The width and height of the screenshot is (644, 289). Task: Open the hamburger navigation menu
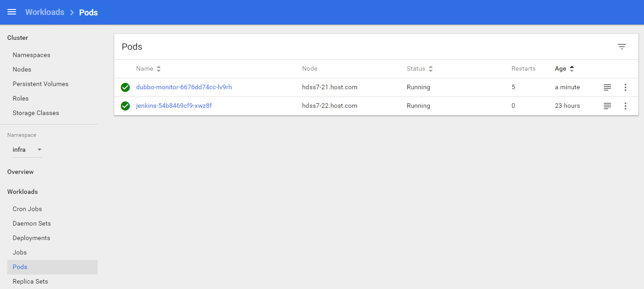[x=12, y=12]
